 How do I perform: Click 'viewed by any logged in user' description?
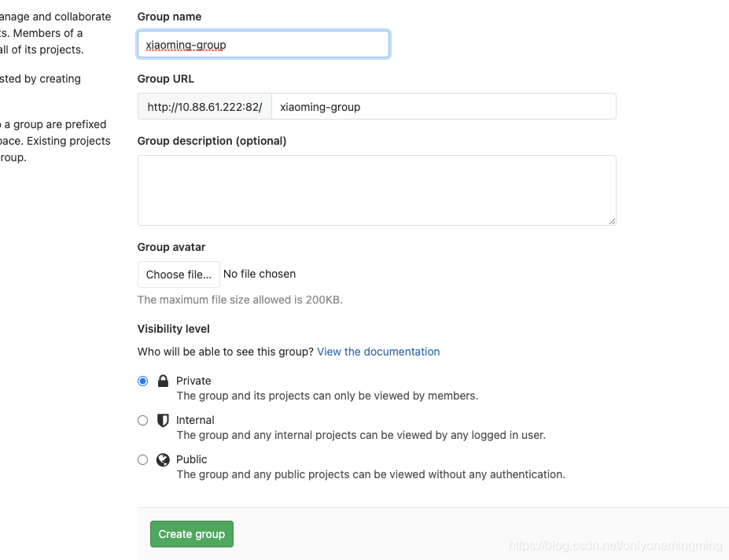[x=361, y=436]
